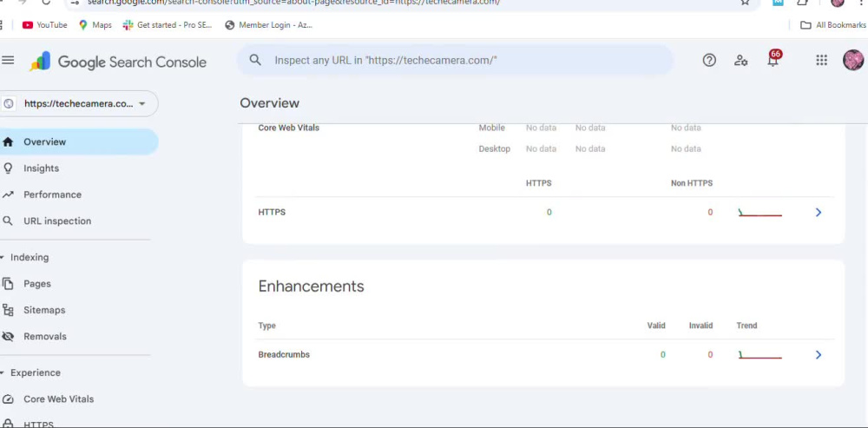The width and height of the screenshot is (868, 428).
Task: Open the Maps bookmark link
Action: click(x=95, y=25)
